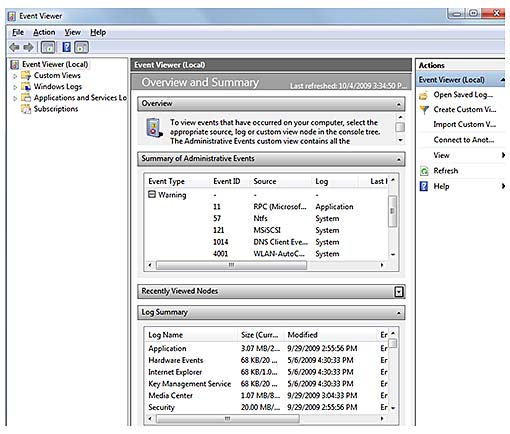
Task: Click the Overview text scroll down arrow
Action: tap(400, 140)
